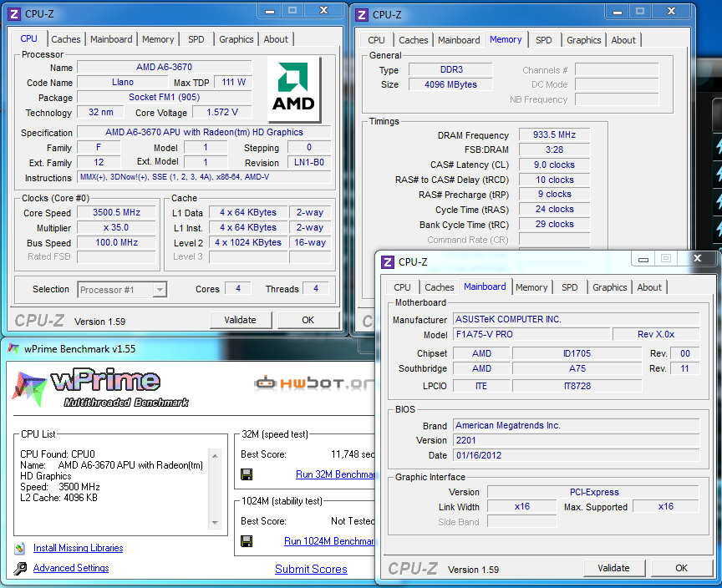
Task: Click the CPU-Z icon in left window title bar
Action: point(14,14)
